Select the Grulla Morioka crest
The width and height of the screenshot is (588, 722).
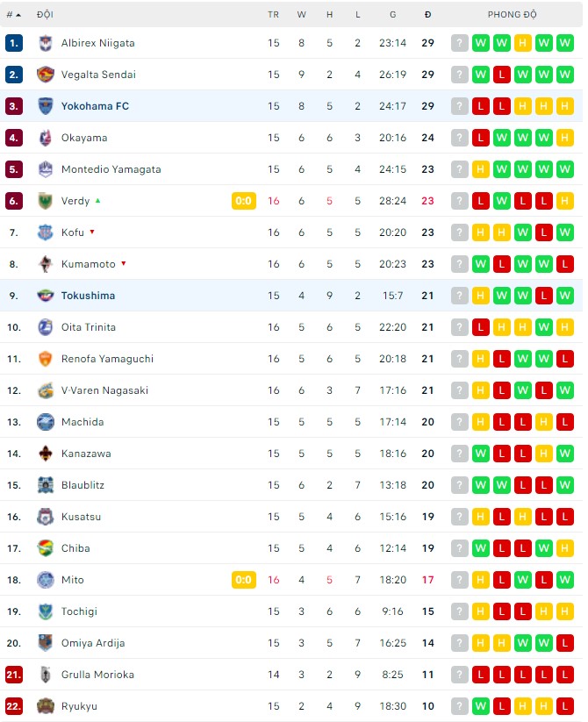47,675
